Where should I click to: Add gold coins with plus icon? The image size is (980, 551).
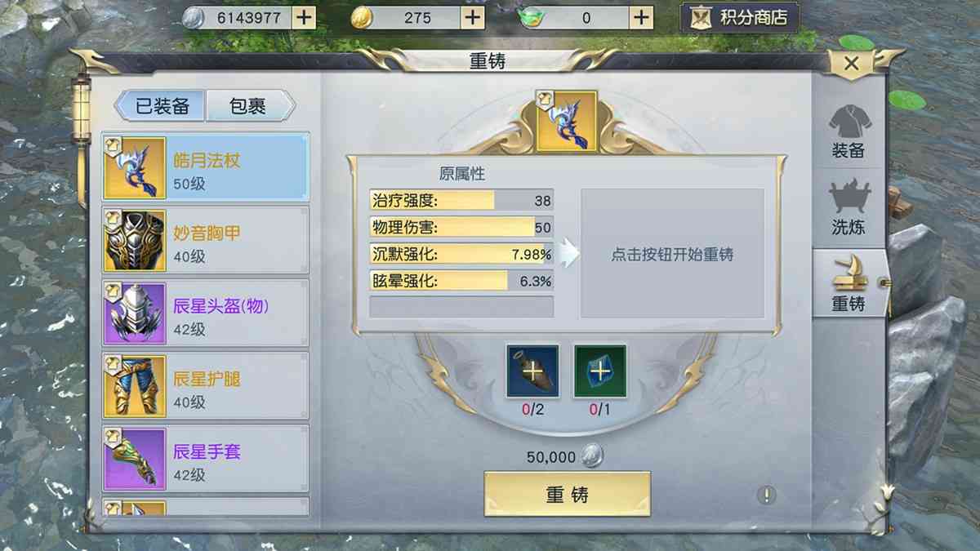click(x=473, y=17)
